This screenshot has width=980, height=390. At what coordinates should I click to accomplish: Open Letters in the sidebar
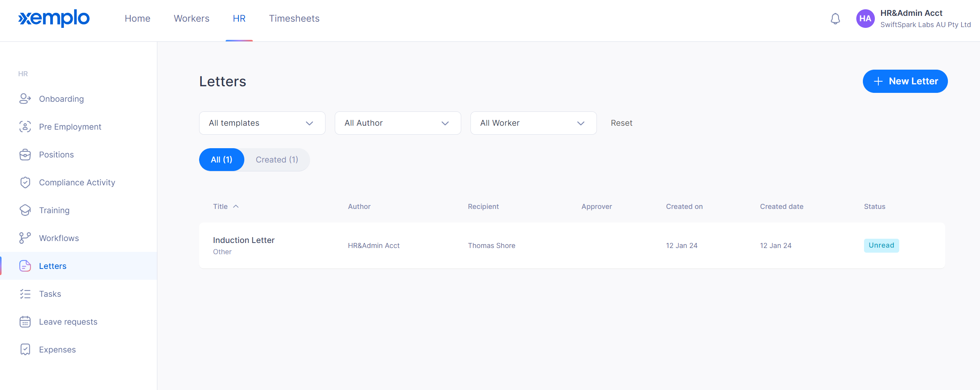click(x=78, y=266)
